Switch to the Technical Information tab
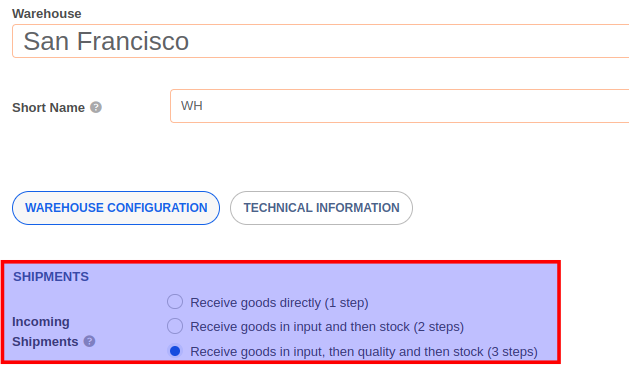 point(321,208)
